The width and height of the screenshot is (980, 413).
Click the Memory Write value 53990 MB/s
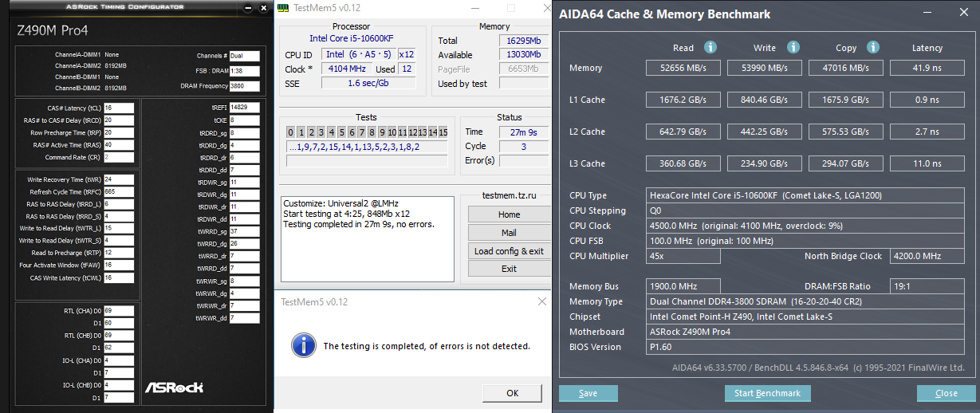click(x=765, y=68)
